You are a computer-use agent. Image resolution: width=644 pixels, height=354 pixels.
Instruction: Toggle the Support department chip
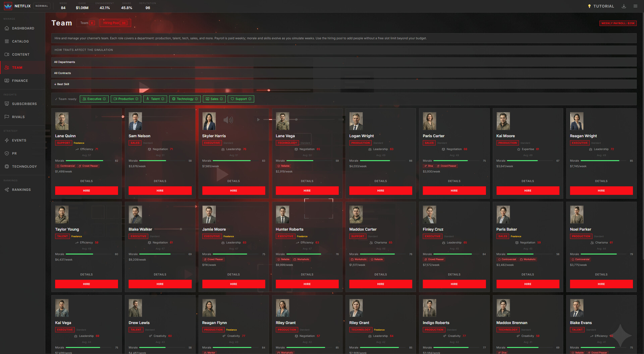[240, 99]
